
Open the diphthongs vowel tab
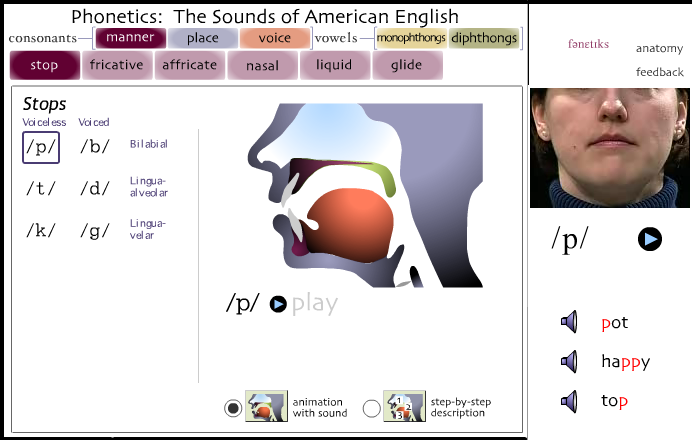484,38
